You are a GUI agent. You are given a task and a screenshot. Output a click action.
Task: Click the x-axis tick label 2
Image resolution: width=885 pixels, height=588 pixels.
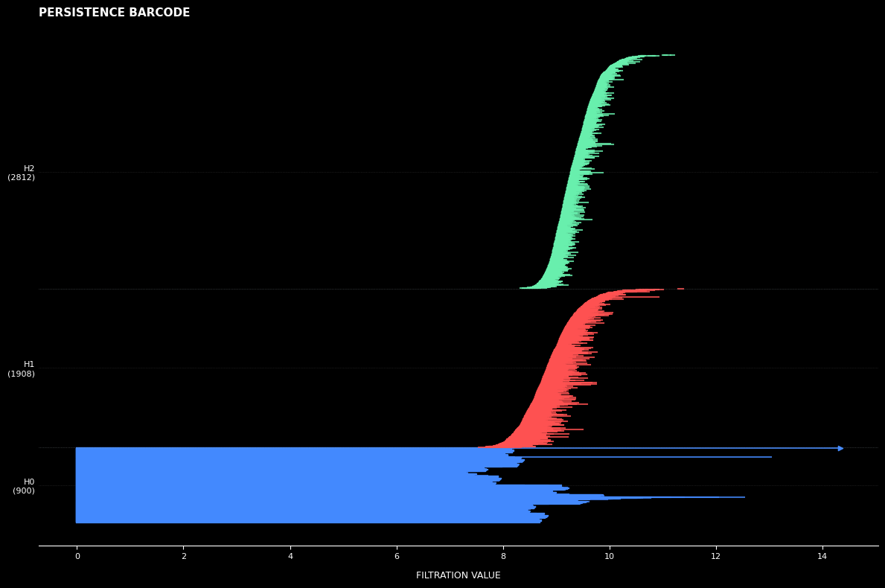point(184,557)
